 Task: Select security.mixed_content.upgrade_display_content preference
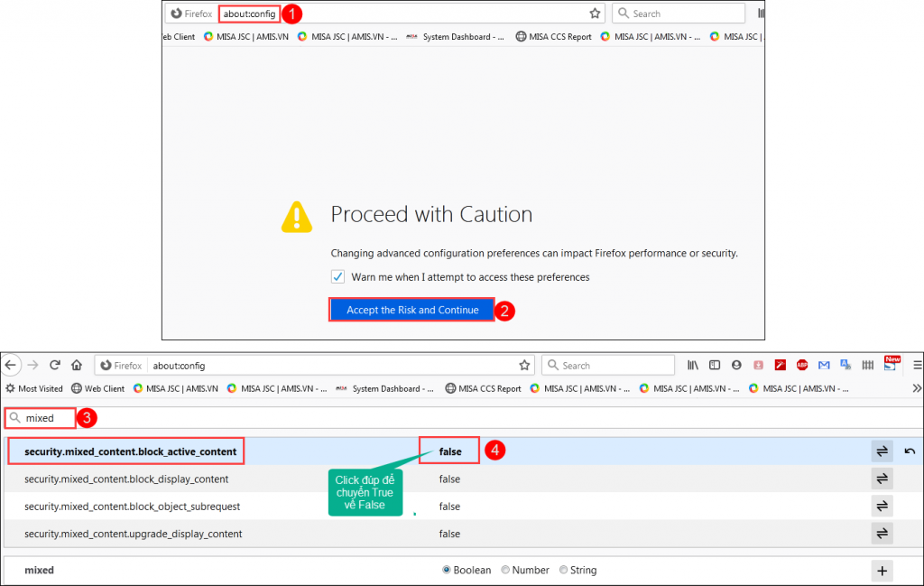click(x=134, y=534)
